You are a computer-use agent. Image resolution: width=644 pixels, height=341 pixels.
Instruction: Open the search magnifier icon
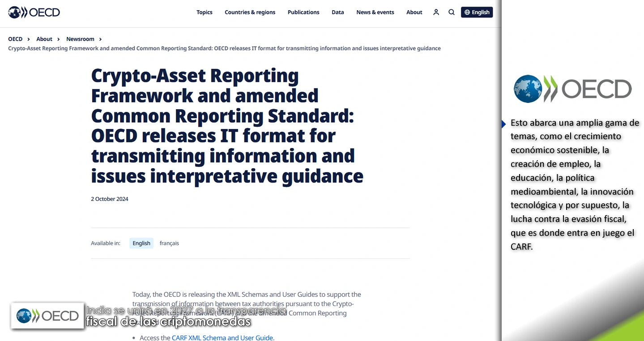tap(452, 12)
